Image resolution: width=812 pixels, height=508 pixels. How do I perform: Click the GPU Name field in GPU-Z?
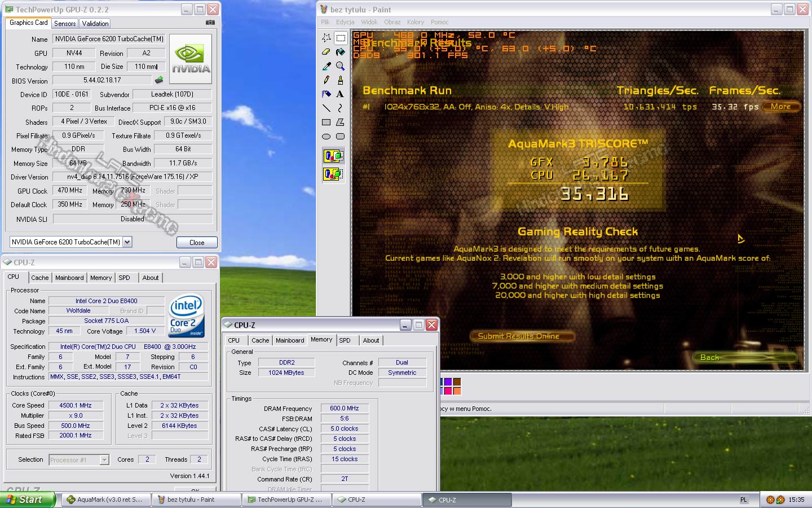pyautogui.click(x=109, y=39)
